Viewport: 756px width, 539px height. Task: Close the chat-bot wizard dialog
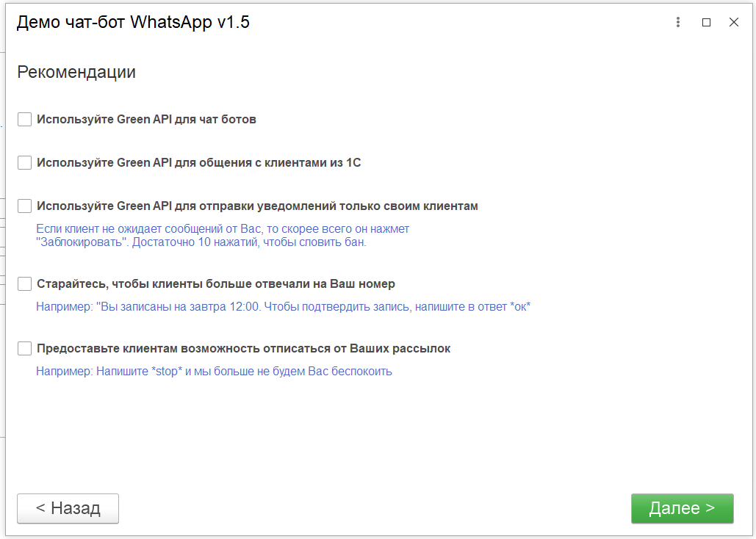tap(734, 22)
